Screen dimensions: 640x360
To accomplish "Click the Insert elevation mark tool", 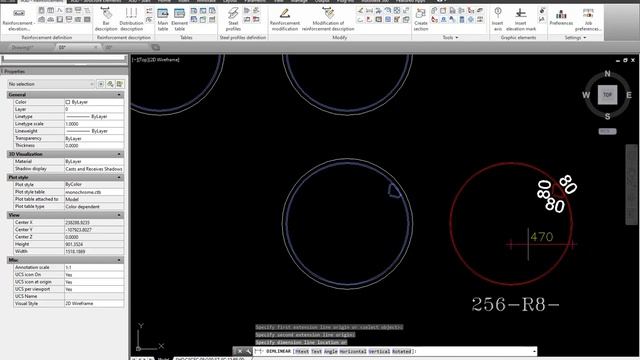I will [521, 19].
